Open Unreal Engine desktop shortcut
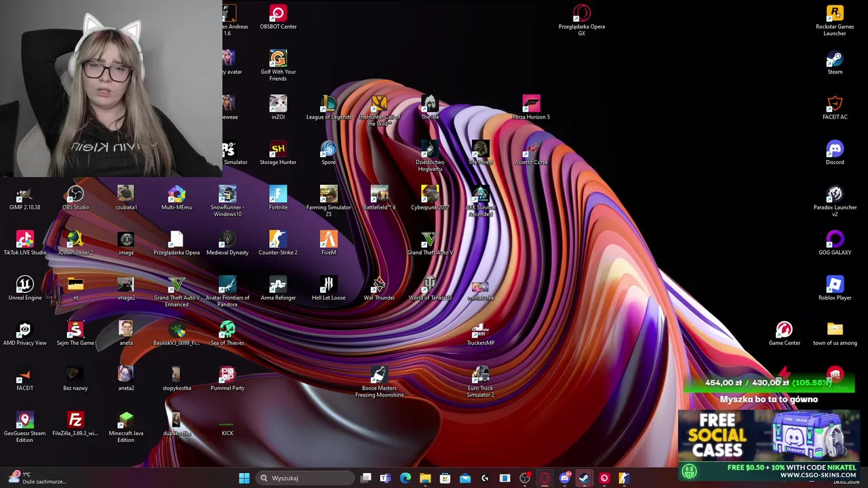868x488 pixels. 25,289
